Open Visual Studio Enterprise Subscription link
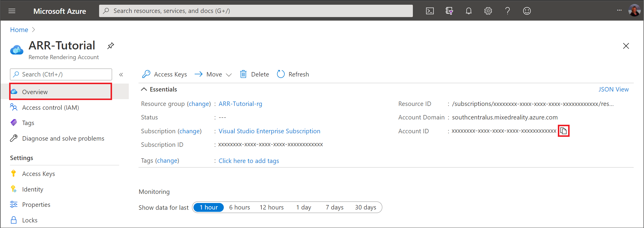 pos(269,131)
